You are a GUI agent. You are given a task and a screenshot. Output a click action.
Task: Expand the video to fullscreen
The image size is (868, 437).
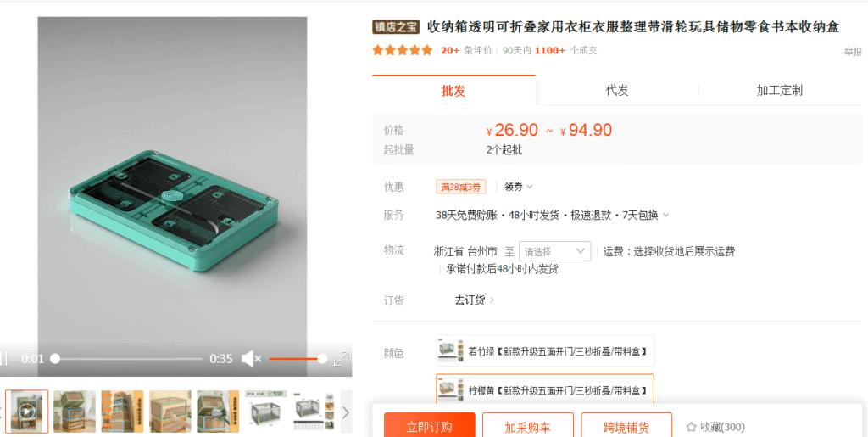pyautogui.click(x=341, y=359)
